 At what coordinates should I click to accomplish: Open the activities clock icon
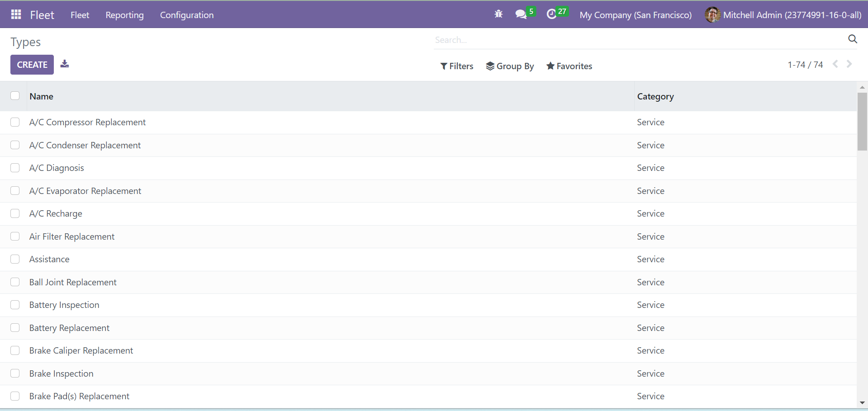[x=551, y=14]
